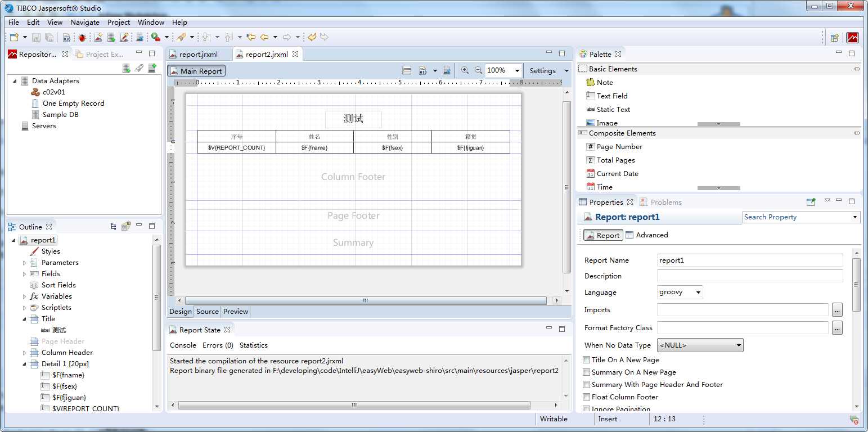Viewport: 868px width, 432px height.
Task: Select One Empty Record adapter
Action: tap(68, 103)
